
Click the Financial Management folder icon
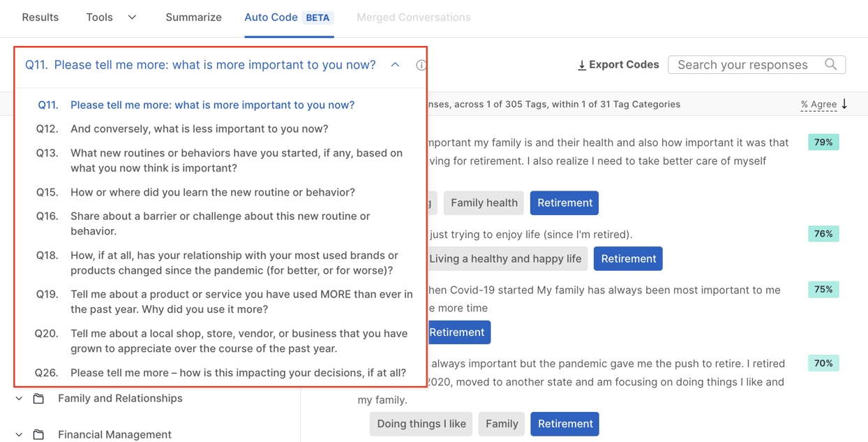tap(38, 434)
